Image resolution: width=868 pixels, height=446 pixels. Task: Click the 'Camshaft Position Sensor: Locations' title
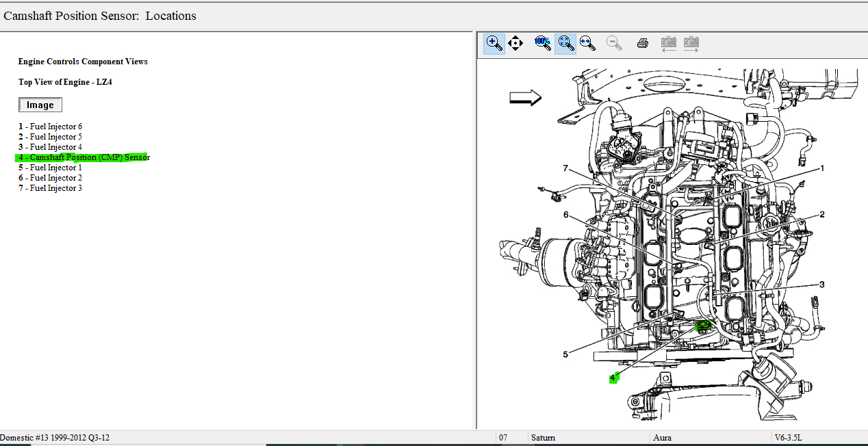click(100, 16)
